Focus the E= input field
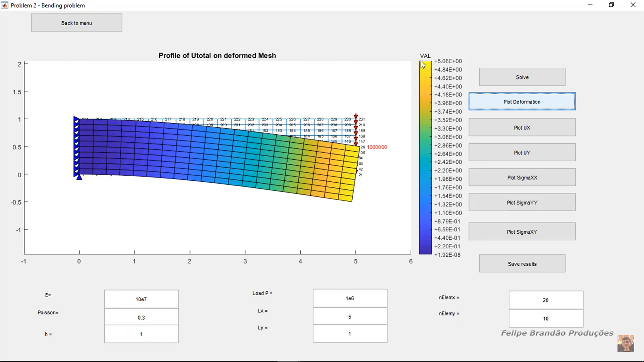The height and width of the screenshot is (362, 644). tap(141, 299)
